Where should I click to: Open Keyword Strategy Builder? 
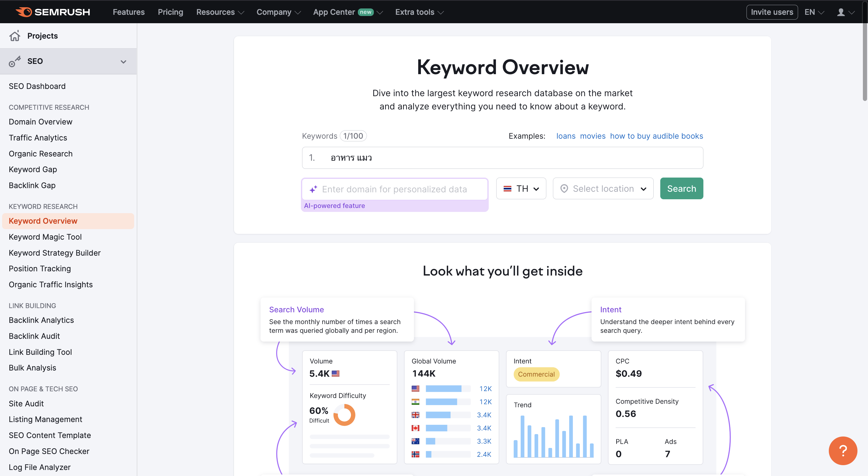[x=55, y=253]
